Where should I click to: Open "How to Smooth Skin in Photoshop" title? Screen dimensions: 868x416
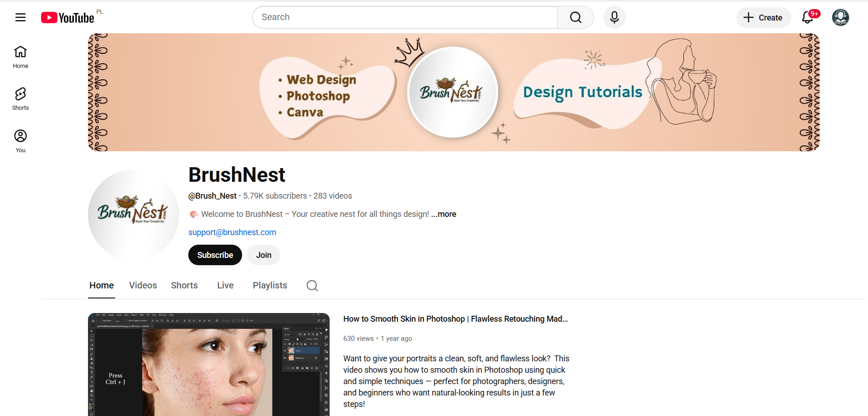point(455,319)
